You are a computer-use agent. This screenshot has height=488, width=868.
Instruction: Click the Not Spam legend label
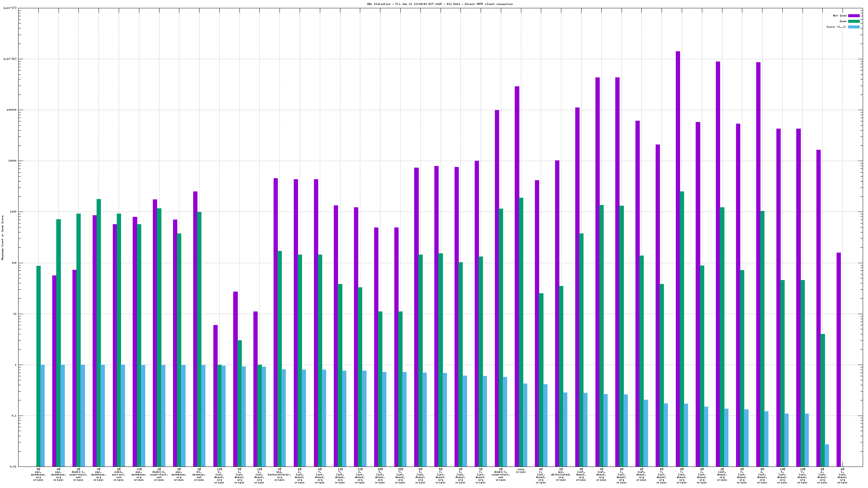point(839,16)
